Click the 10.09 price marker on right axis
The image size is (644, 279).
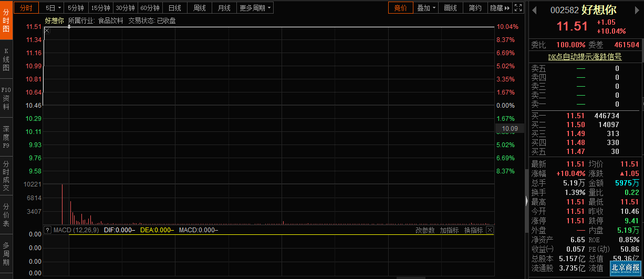pyautogui.click(x=510, y=128)
